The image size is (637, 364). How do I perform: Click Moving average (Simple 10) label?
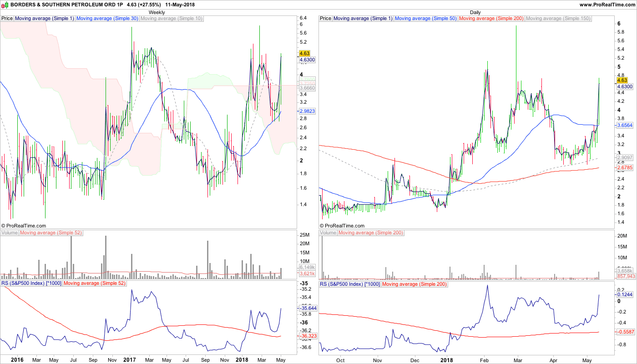172,19
